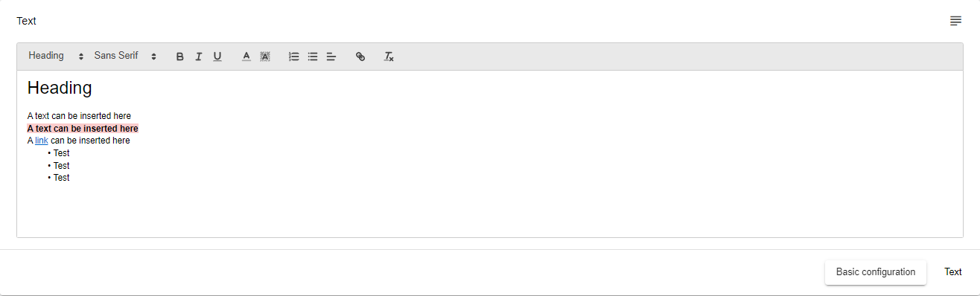Insert a hyperlink with link icon

tap(360, 57)
